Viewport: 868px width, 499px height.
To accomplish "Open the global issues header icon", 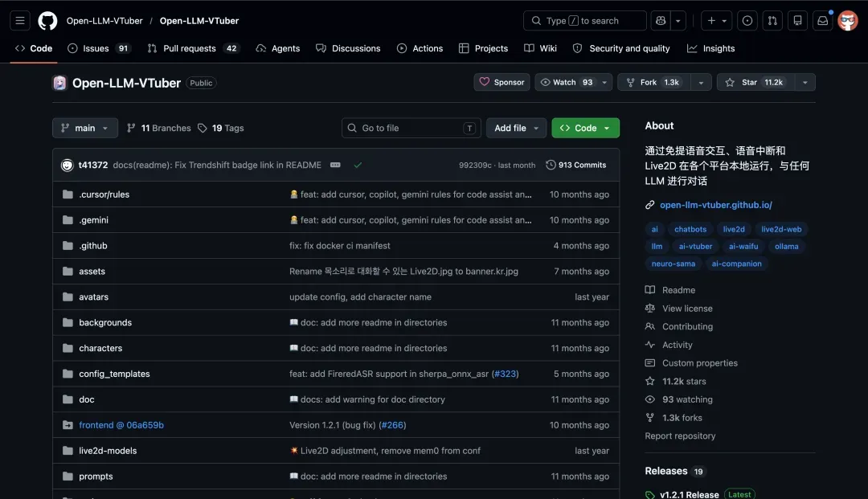I will tap(747, 21).
